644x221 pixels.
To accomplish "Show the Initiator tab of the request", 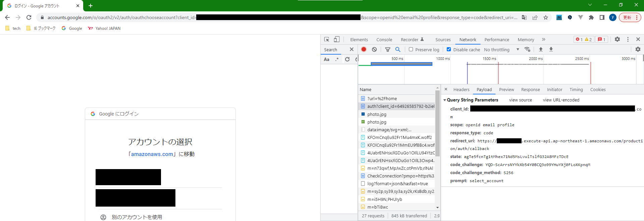I will (x=554, y=89).
